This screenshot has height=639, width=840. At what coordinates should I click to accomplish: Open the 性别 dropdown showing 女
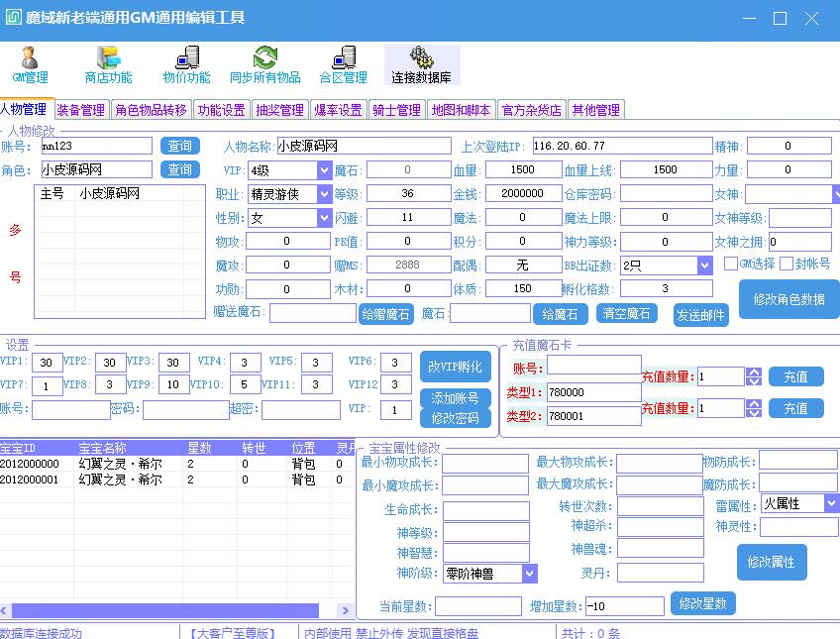tap(325, 216)
